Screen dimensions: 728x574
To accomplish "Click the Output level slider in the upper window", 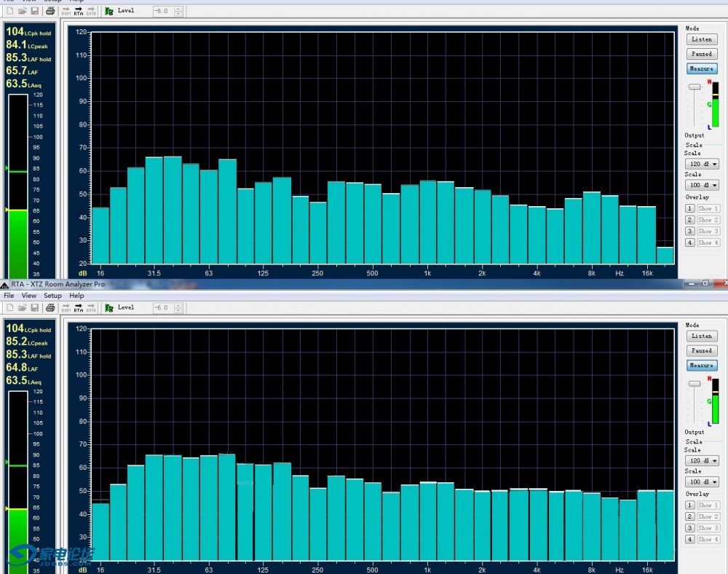I will [x=695, y=87].
